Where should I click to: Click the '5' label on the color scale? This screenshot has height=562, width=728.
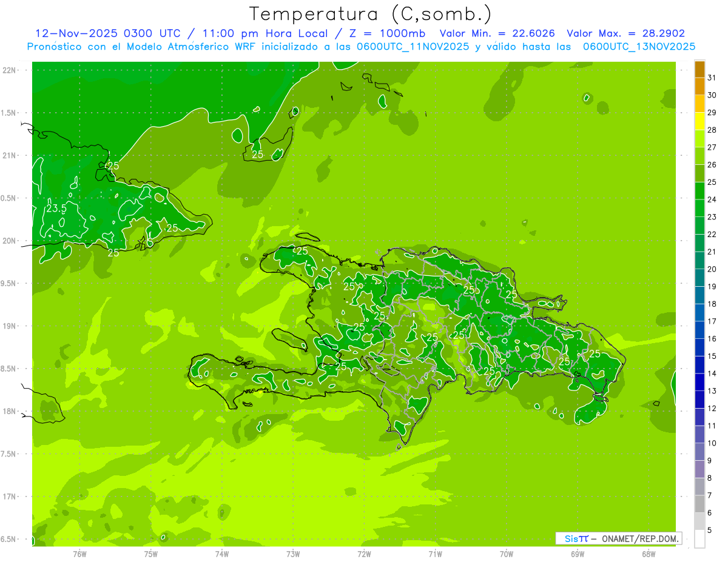710,530
